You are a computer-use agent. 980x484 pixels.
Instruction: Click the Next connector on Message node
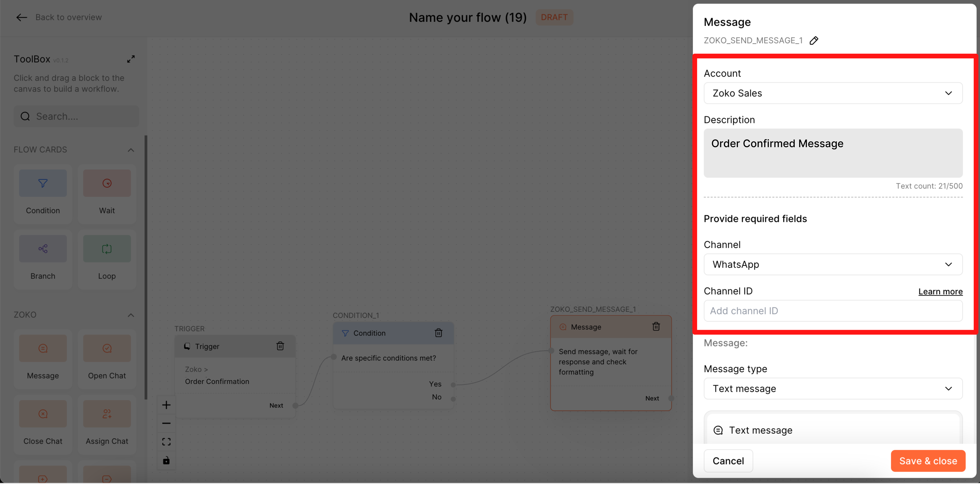(671, 398)
